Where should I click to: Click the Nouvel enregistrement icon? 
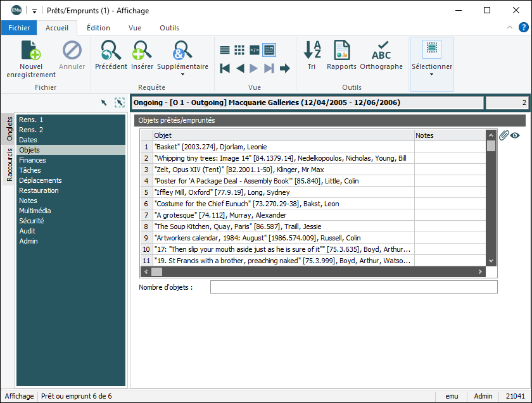pyautogui.click(x=31, y=51)
